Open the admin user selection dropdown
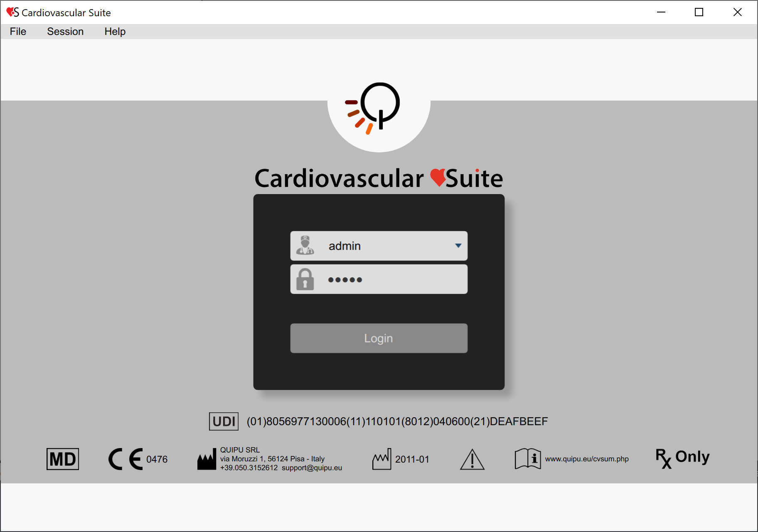Screen dimensions: 758x532 (378, 246)
